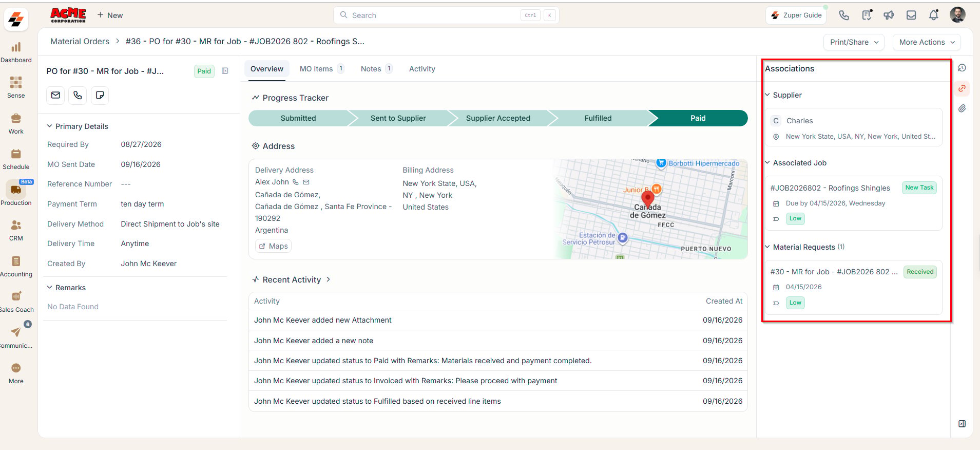The height and width of the screenshot is (450, 980).
Task: Open the Print/Share dropdown
Action: pos(854,42)
